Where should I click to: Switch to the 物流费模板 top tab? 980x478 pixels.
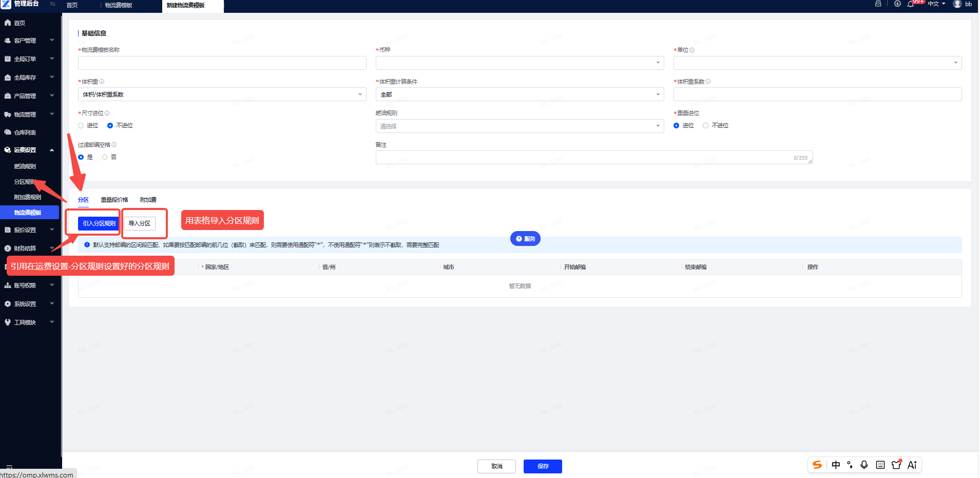(x=119, y=5)
